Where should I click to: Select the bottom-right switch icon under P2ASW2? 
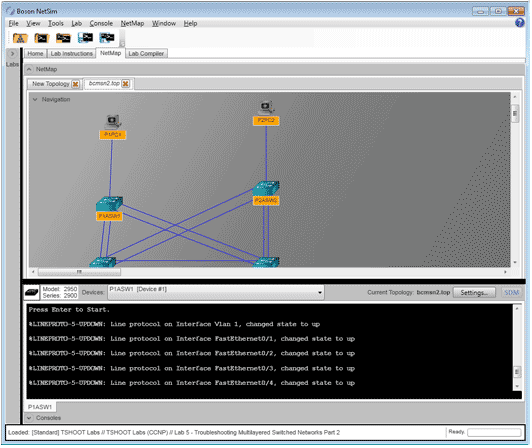click(266, 262)
